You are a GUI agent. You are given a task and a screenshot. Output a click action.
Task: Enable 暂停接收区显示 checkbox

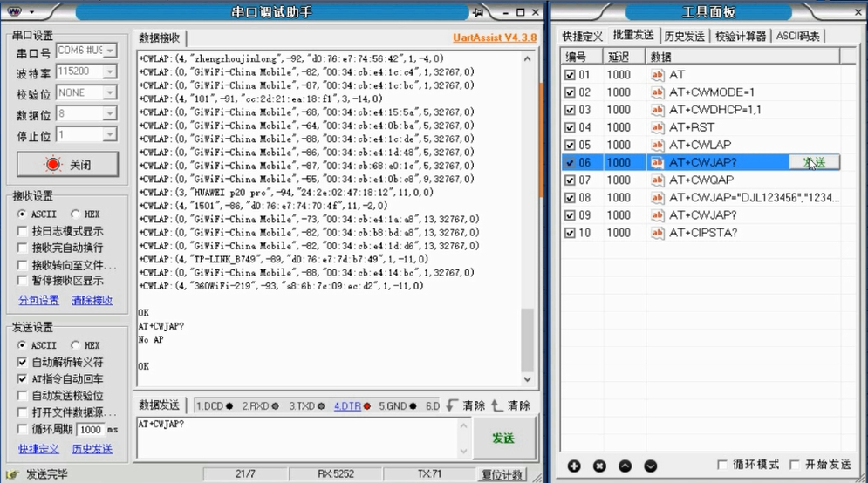pyautogui.click(x=22, y=281)
